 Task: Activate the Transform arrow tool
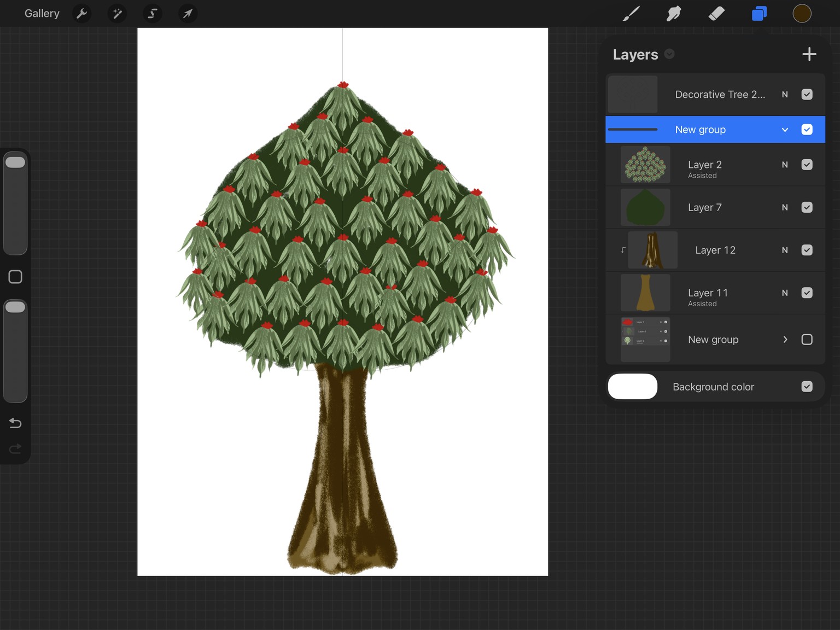coord(188,13)
